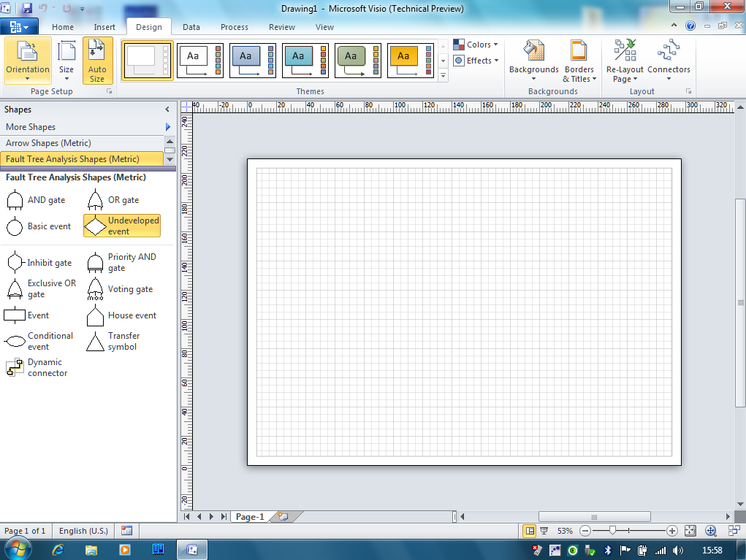The image size is (746, 560).
Task: Select the No Theme thumbnail
Action: point(148,61)
